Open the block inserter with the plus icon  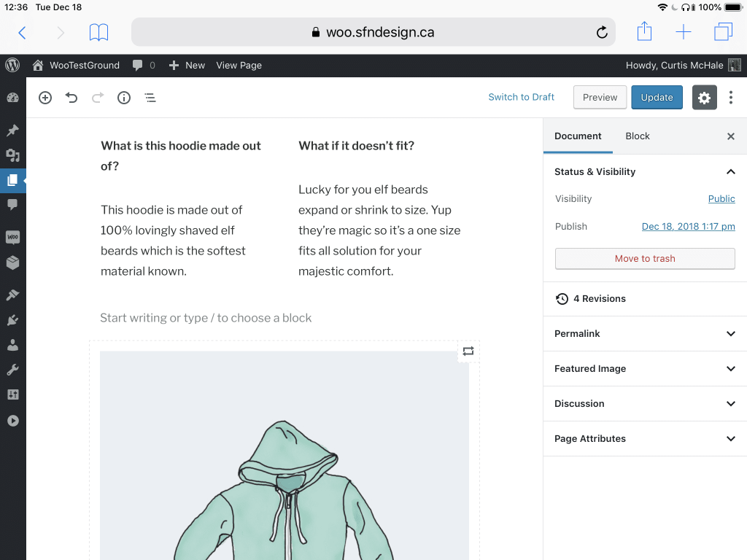[44, 97]
